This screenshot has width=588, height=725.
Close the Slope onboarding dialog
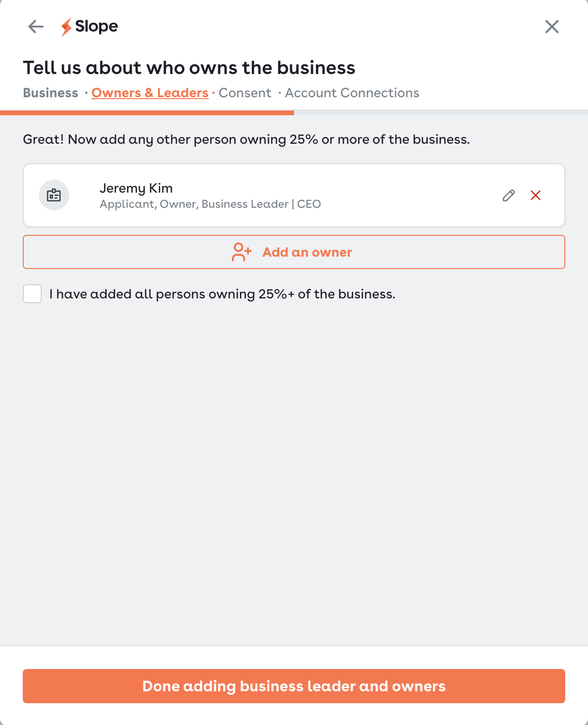click(x=552, y=27)
